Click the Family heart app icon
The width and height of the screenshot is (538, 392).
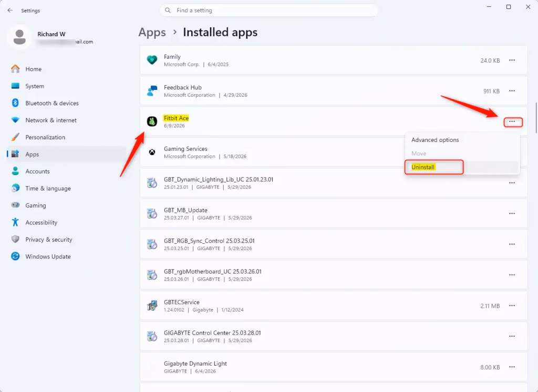pos(152,60)
